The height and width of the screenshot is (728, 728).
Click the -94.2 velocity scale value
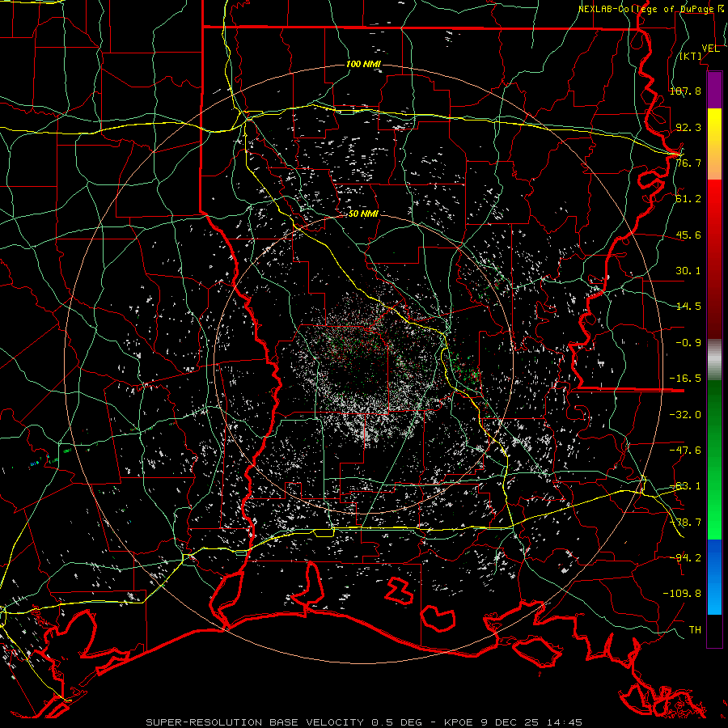[685, 558]
